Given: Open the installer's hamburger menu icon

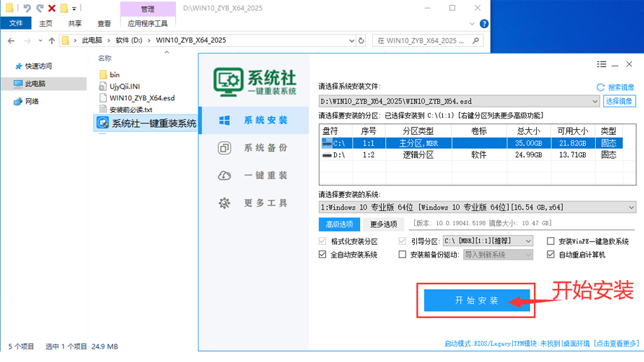Looking at the screenshot, I should coord(601,64).
